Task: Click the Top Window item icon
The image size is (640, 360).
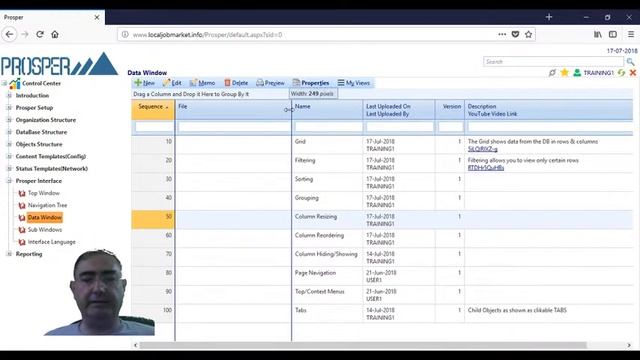Action: [x=22, y=193]
